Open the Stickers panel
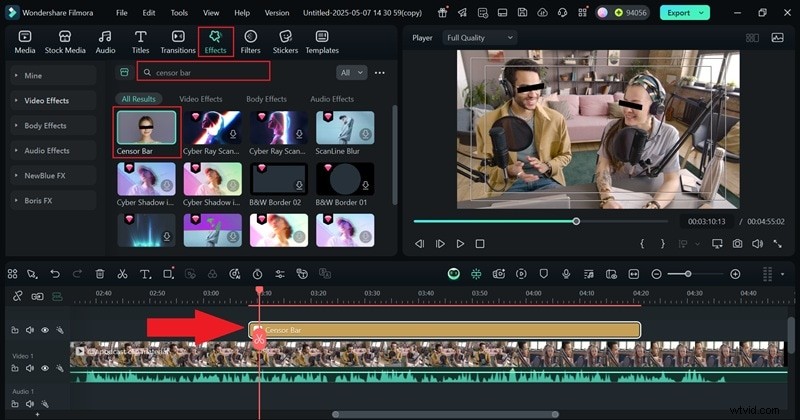The image size is (800, 420). click(x=285, y=42)
